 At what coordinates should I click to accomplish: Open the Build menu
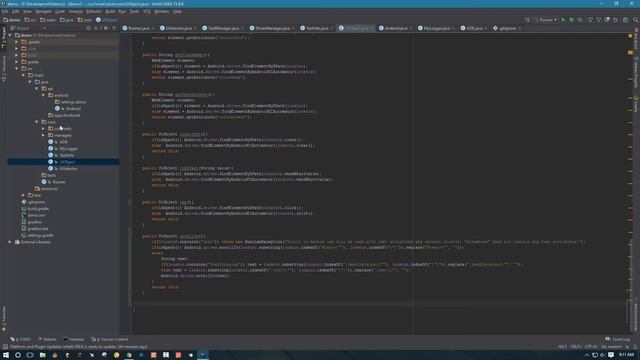pyautogui.click(x=110, y=11)
